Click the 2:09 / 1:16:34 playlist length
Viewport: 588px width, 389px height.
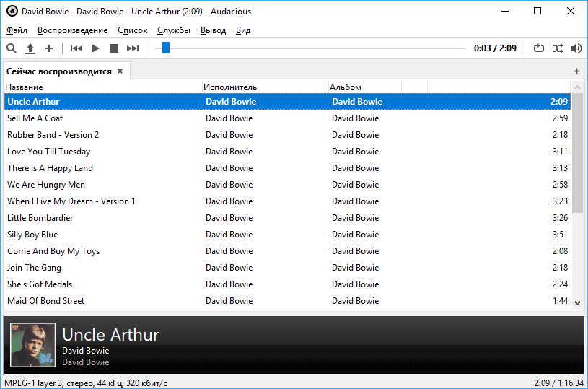click(x=558, y=383)
